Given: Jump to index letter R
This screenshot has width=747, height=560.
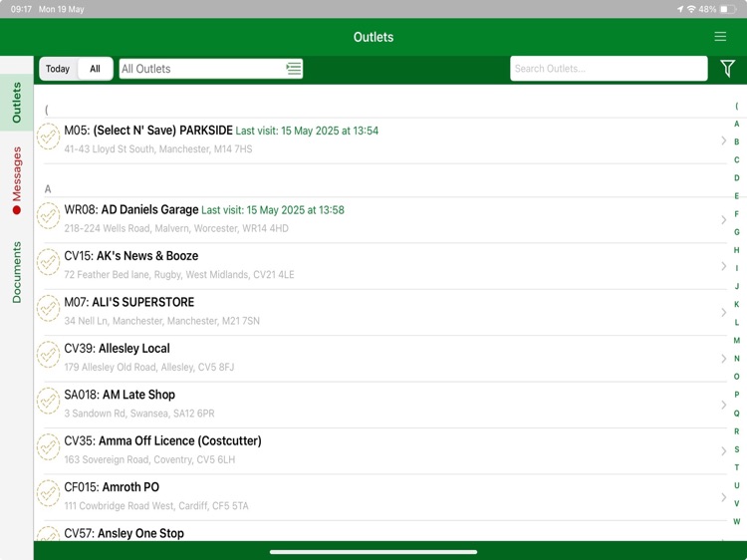Looking at the screenshot, I should point(736,431).
